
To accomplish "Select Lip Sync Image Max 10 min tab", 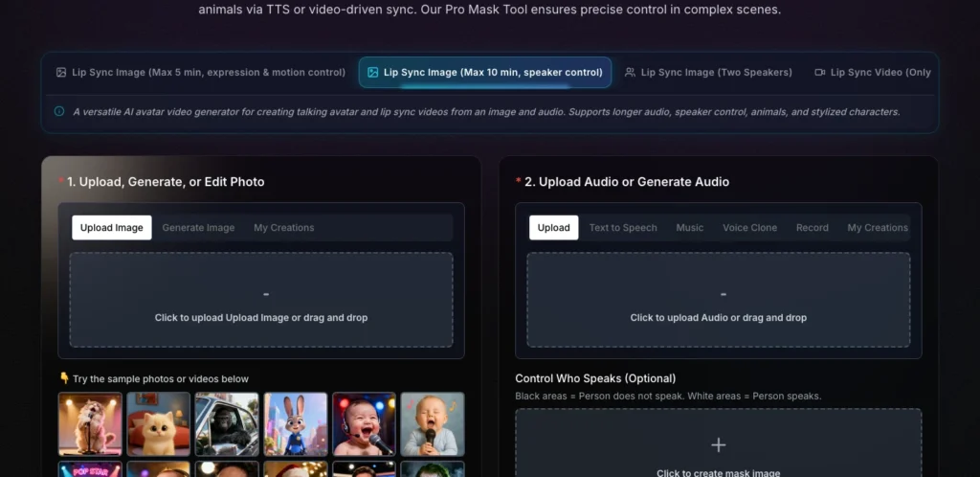I will (x=485, y=73).
